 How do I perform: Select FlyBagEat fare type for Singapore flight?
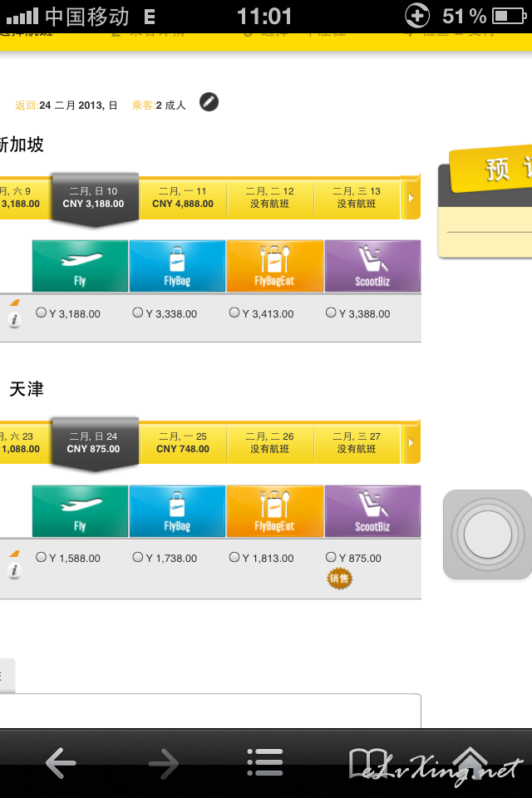[x=275, y=266]
